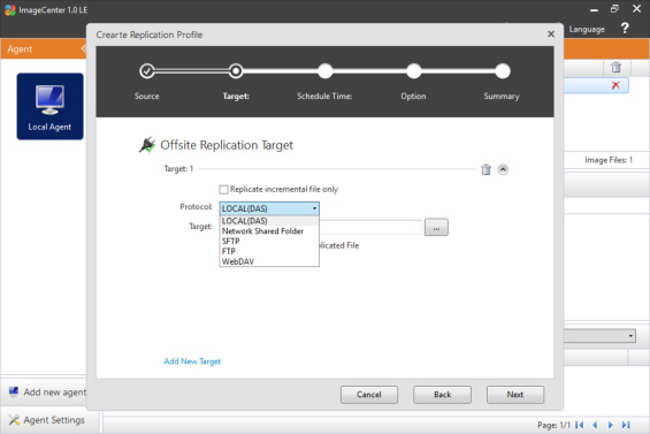Pick FTP in the protocol list

pos(269,251)
